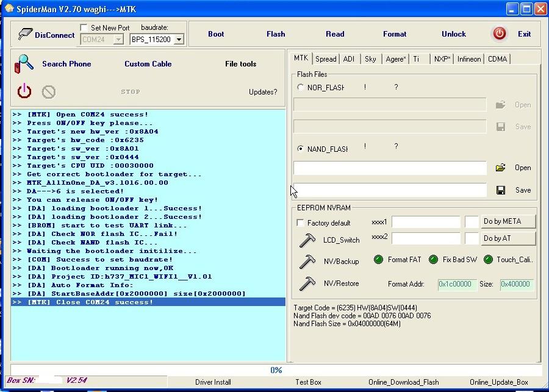Click Test Box in status bar
549x392 pixels.
point(308,382)
